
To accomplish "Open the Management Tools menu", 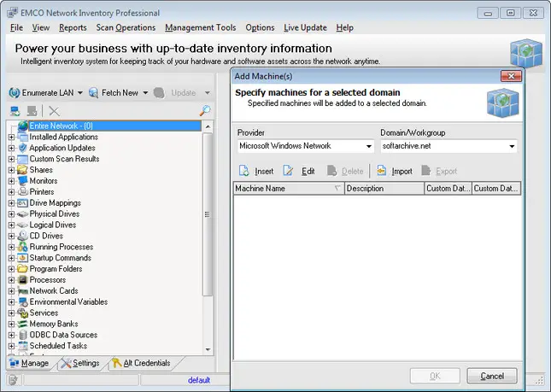I will tap(201, 27).
